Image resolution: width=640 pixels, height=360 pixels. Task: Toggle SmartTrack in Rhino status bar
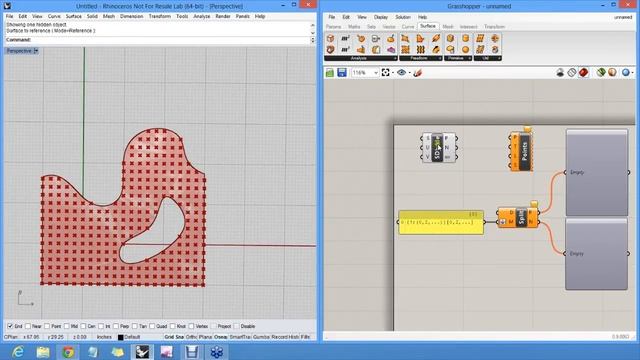tap(240, 337)
